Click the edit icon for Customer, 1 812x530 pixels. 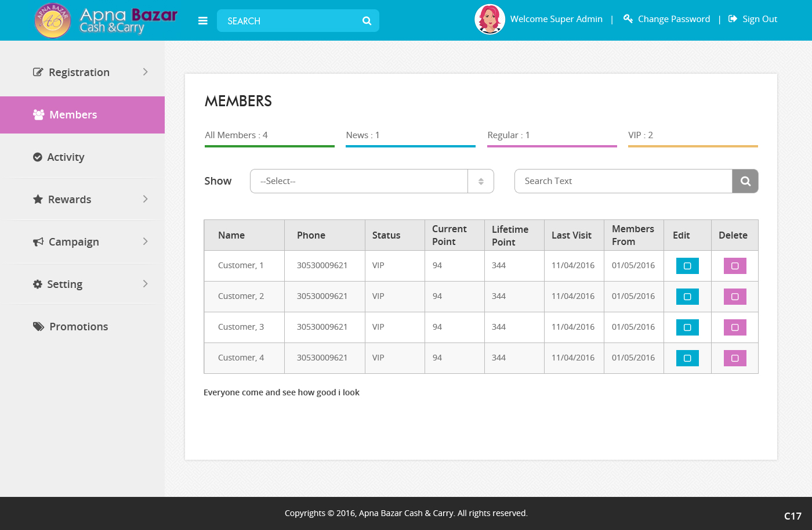pos(687,266)
